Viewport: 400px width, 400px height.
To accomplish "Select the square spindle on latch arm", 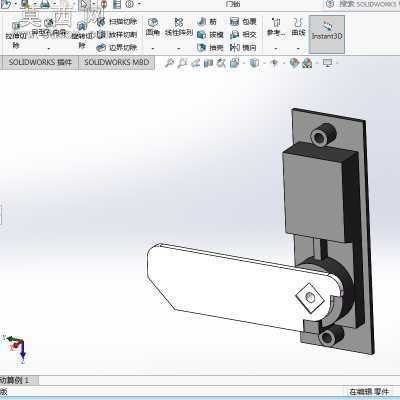I will tap(310, 297).
